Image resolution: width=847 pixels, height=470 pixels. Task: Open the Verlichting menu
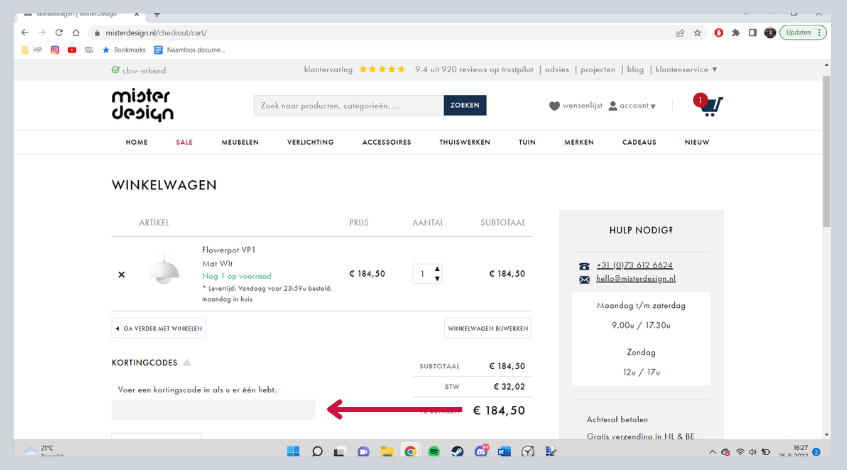pos(310,142)
